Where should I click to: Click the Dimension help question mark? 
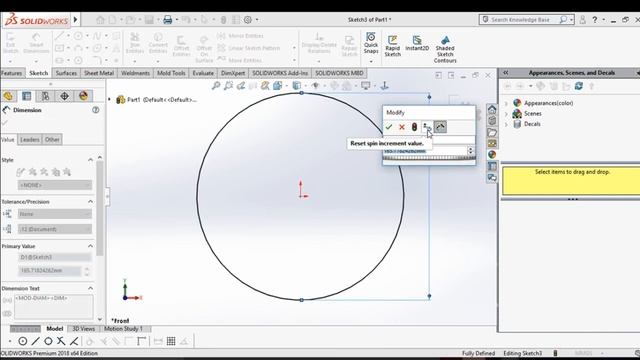(x=96, y=110)
